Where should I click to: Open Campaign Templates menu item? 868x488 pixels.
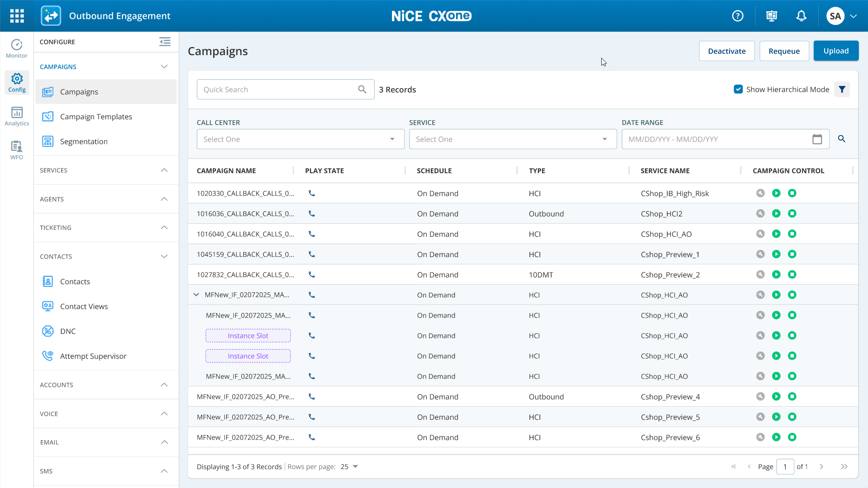106,117
